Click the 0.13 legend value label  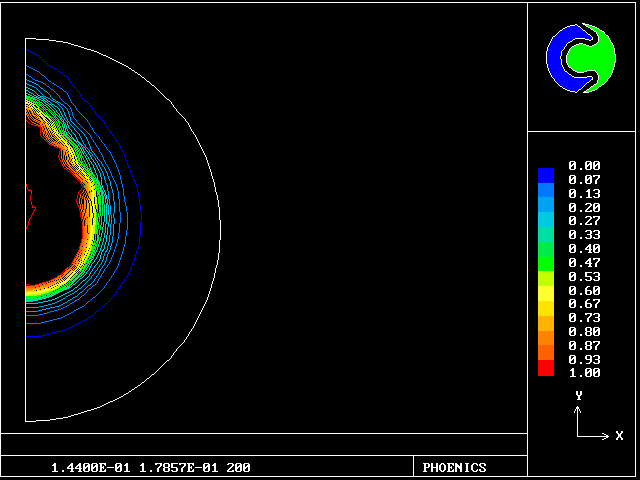coord(583,193)
